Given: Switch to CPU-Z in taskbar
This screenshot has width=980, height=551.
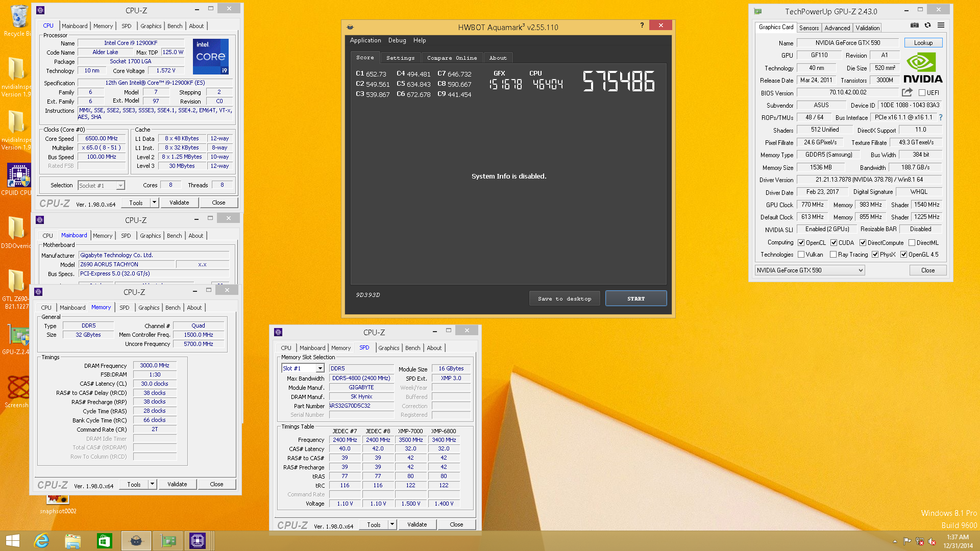Looking at the screenshot, I should click(x=198, y=541).
